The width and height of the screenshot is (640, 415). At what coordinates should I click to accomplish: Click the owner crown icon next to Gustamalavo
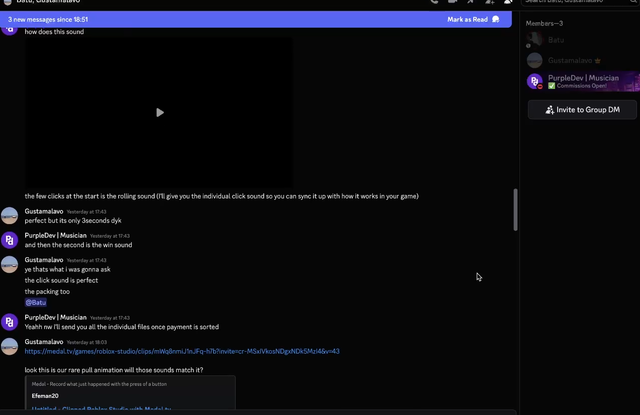(598, 61)
